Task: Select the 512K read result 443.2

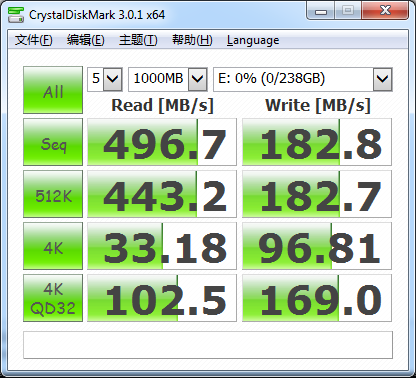Action: tap(162, 194)
